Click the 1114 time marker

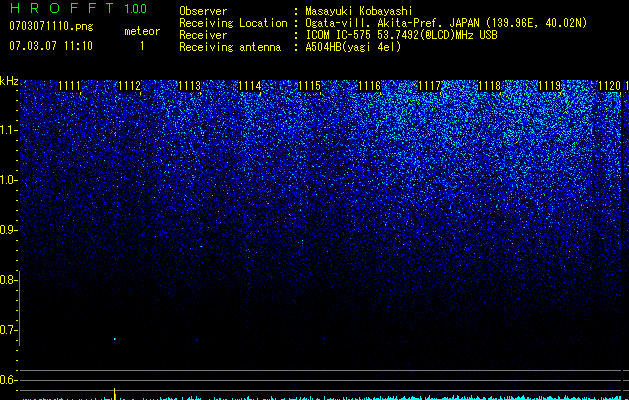coord(250,86)
